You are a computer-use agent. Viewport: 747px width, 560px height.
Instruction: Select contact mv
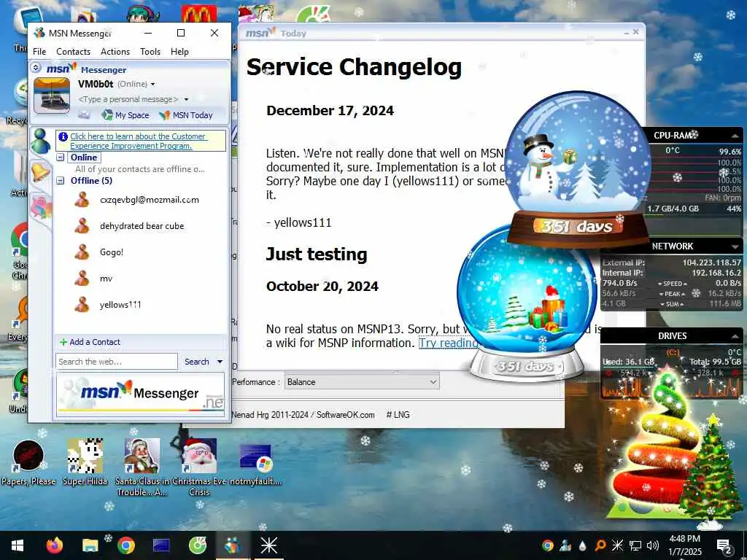point(94,278)
